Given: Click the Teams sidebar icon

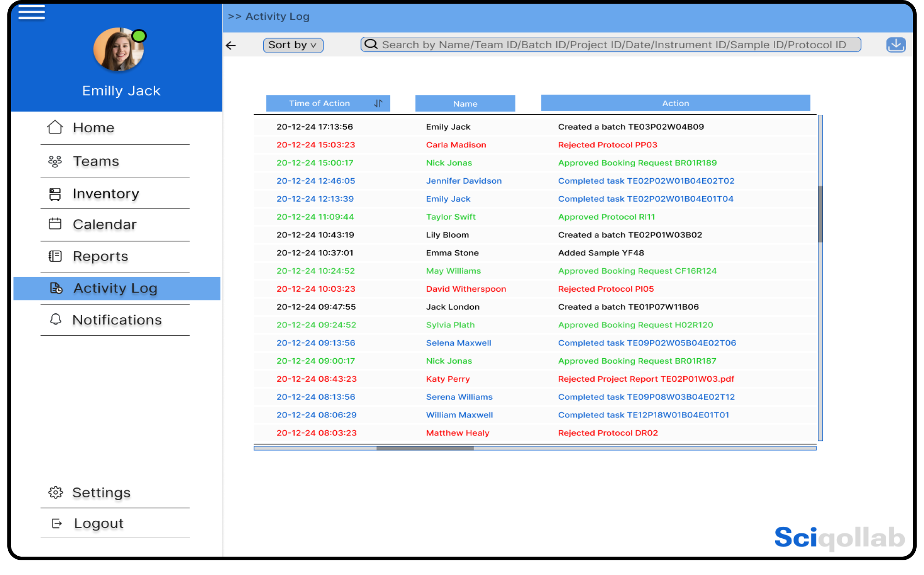Looking at the screenshot, I should tap(55, 160).
